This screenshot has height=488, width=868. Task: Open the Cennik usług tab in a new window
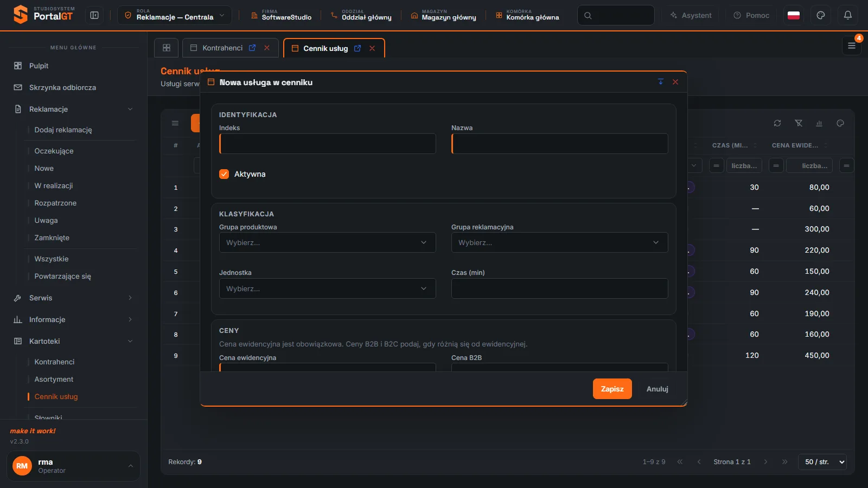point(358,48)
